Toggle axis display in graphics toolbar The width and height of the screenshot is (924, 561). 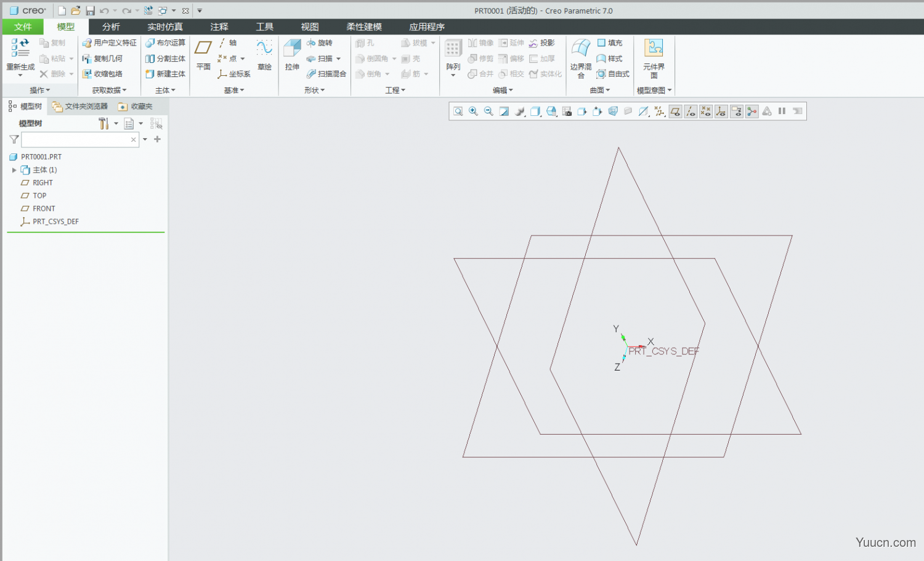(x=691, y=112)
